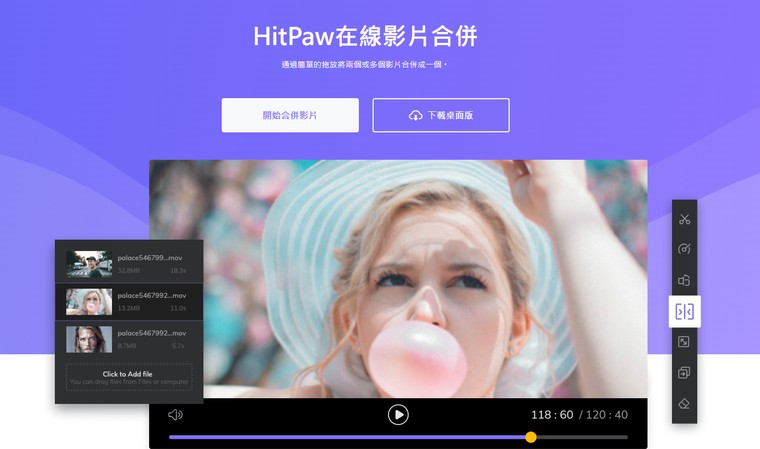Select the 8.7MB bearded man thumbnail

(89, 339)
